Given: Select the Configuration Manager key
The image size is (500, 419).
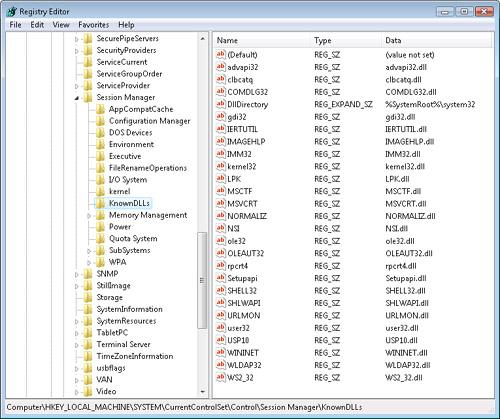Looking at the screenshot, I should (x=150, y=121).
